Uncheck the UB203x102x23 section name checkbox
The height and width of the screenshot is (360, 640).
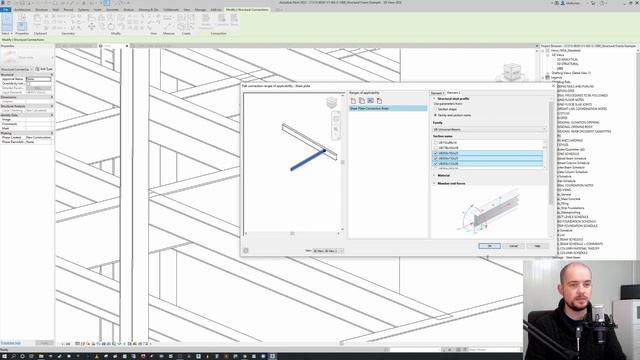[x=436, y=153]
